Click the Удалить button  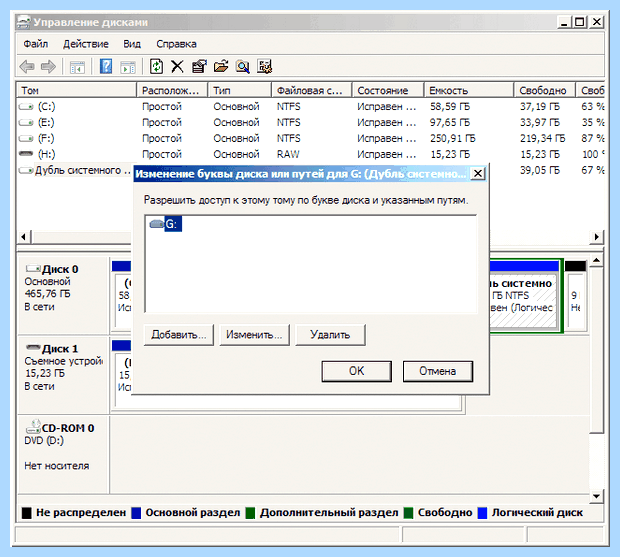[330, 335]
